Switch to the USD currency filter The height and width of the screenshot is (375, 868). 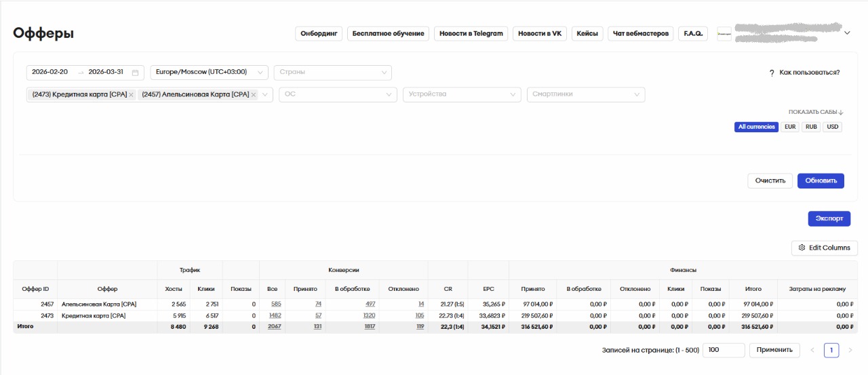832,127
